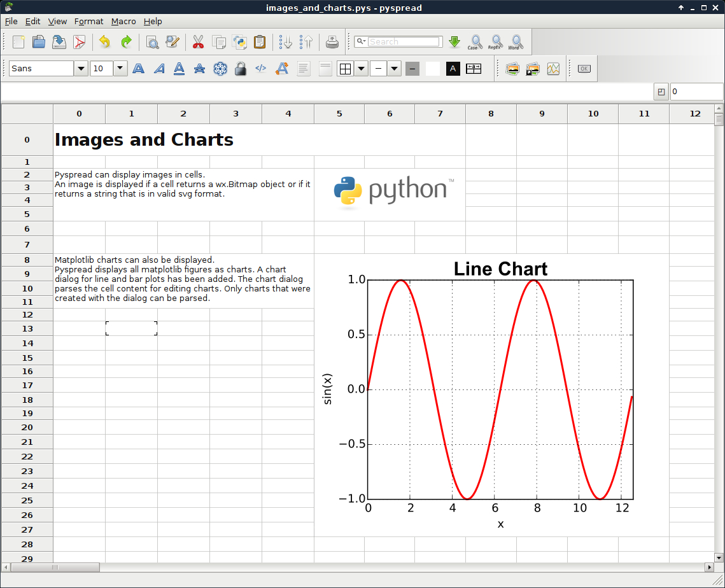Click the freeze cell snowflake icon
Viewport: 725px width, 588px height.
point(220,69)
